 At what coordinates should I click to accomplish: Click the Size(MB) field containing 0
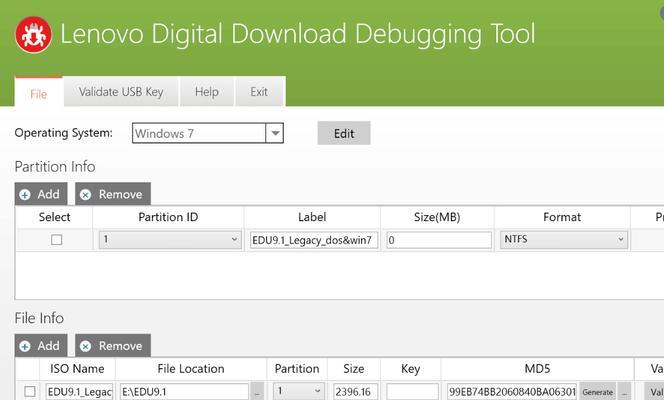(439, 240)
